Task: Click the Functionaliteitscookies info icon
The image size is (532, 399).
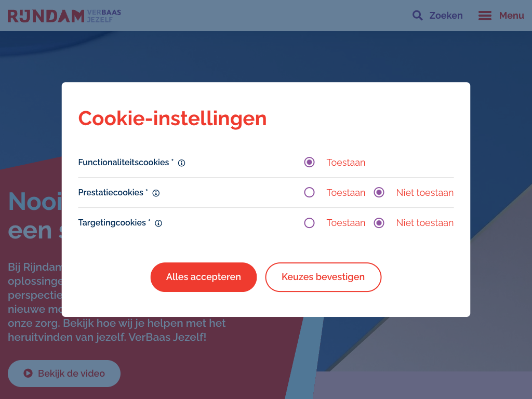Action: click(x=182, y=163)
